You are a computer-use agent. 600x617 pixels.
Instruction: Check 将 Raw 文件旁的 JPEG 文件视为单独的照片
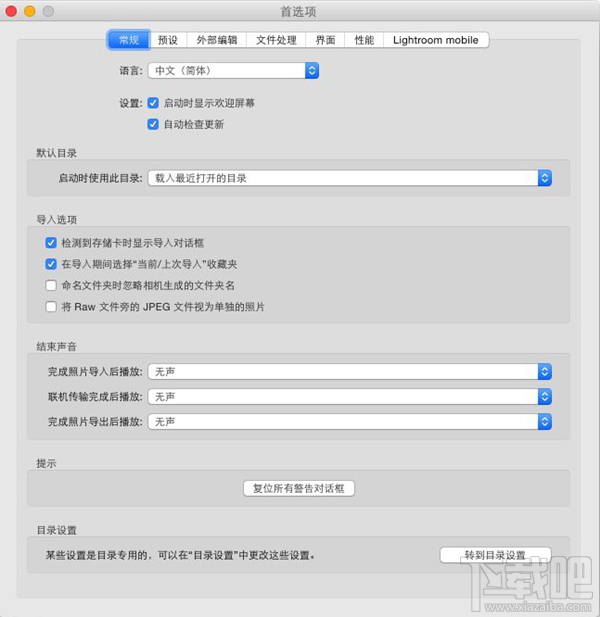pos(51,307)
